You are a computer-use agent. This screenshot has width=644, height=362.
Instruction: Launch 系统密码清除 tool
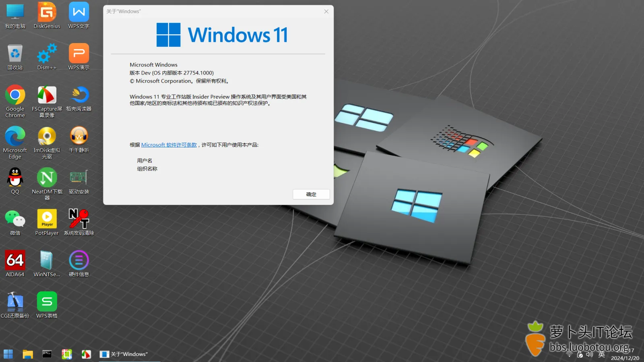79,223
